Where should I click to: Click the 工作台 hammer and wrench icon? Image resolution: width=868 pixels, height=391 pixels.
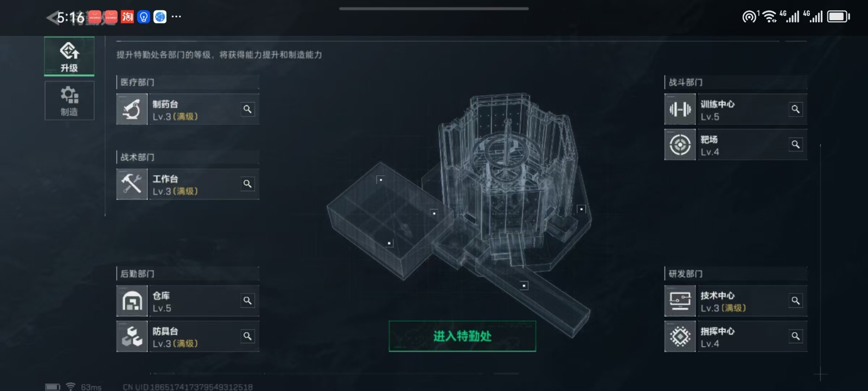click(x=132, y=184)
